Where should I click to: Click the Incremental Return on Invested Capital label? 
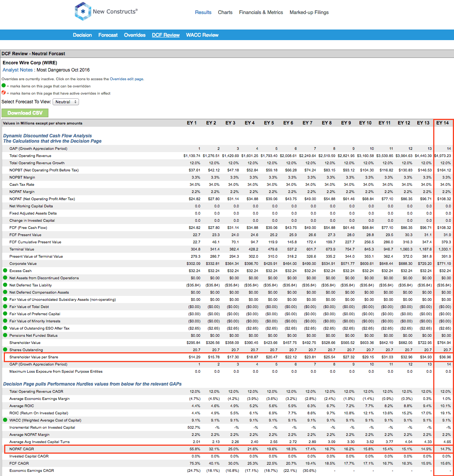tap(42, 428)
